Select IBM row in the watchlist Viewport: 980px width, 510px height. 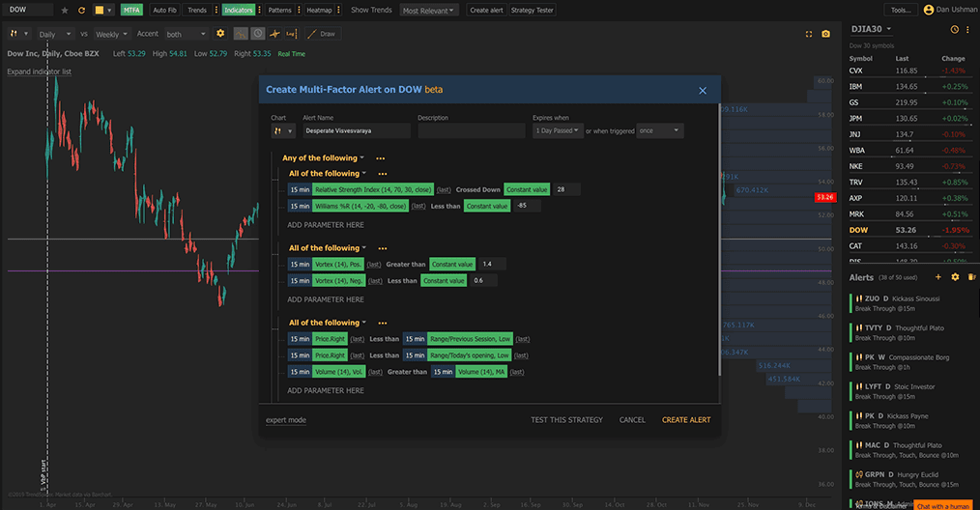tap(909, 87)
